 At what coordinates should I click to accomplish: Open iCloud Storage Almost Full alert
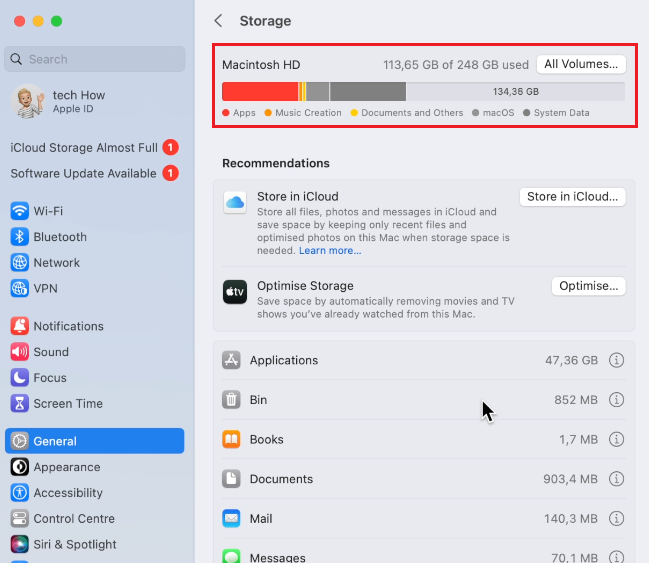coord(94,148)
